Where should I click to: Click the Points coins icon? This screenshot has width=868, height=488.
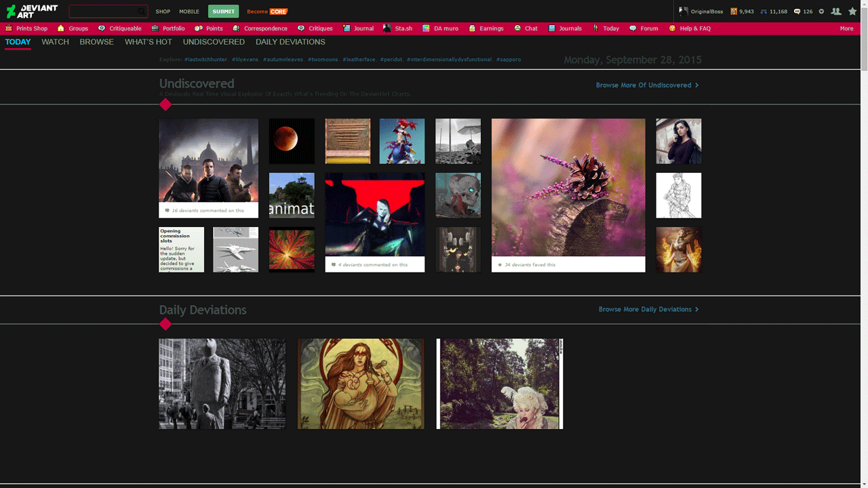(x=199, y=28)
